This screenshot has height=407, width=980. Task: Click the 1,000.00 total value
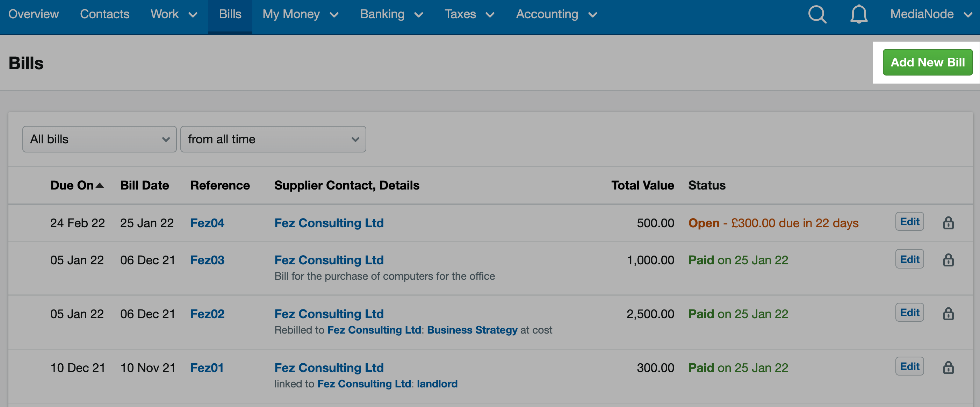point(650,260)
